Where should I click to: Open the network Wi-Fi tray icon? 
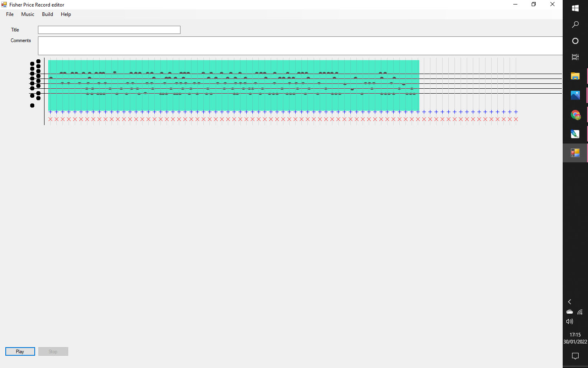(580, 312)
